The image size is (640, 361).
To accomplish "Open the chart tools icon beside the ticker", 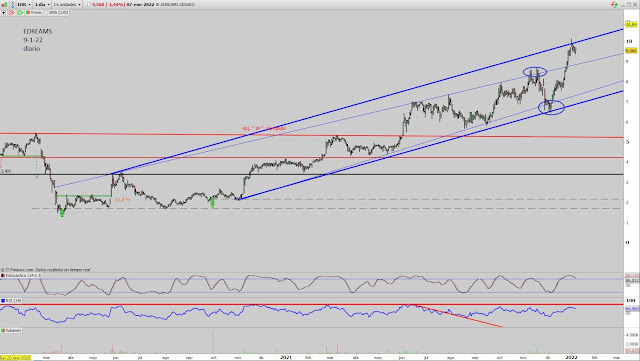I will pyautogui.click(x=13, y=4).
